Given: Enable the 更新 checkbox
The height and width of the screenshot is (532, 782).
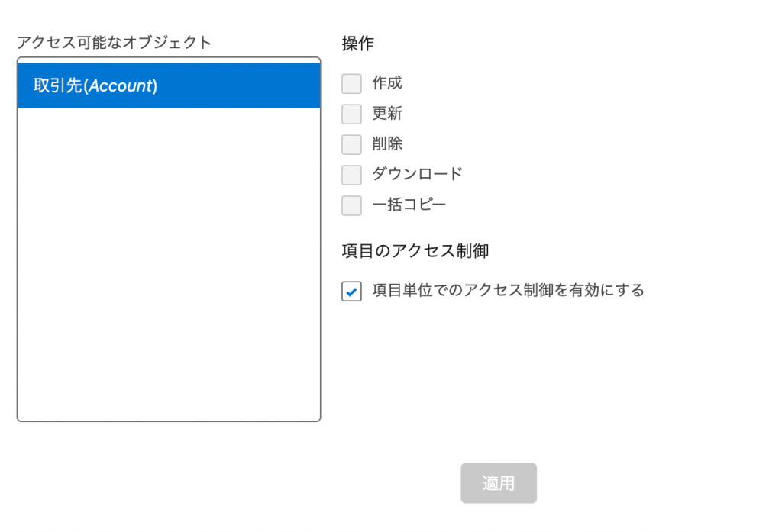Looking at the screenshot, I should coord(351,114).
